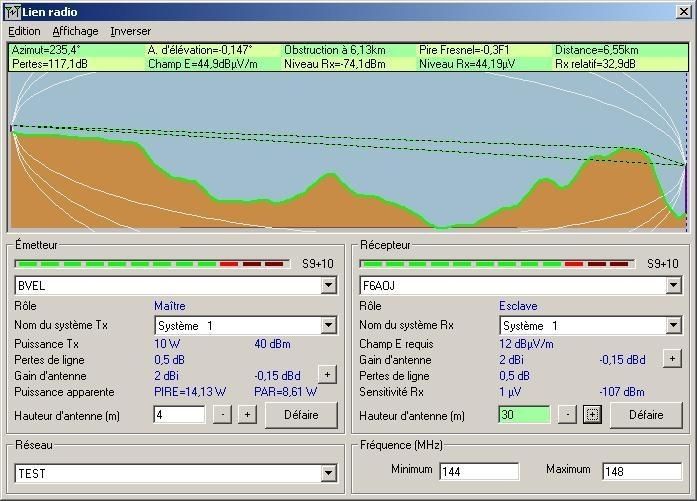Open the Edition menu
The height and width of the screenshot is (501, 697).
(x=24, y=31)
